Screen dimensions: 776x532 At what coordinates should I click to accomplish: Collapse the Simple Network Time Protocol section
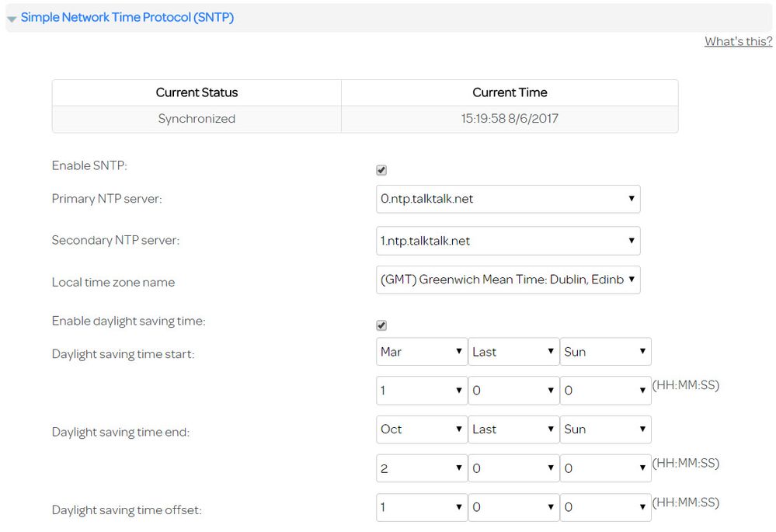coord(12,19)
